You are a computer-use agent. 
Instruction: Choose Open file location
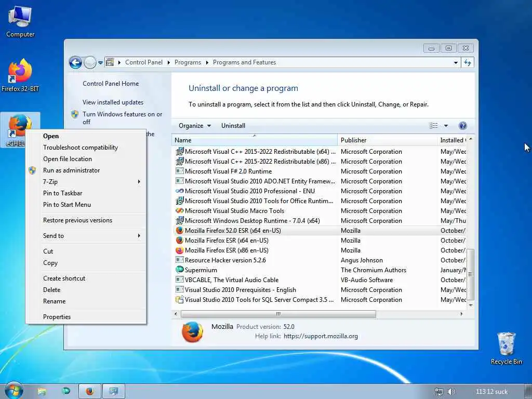[x=87, y=159]
